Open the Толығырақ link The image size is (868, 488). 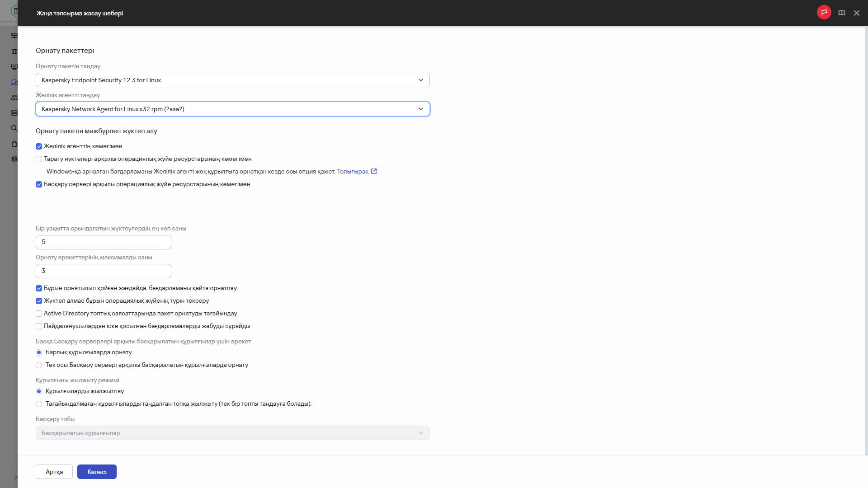coord(352,172)
